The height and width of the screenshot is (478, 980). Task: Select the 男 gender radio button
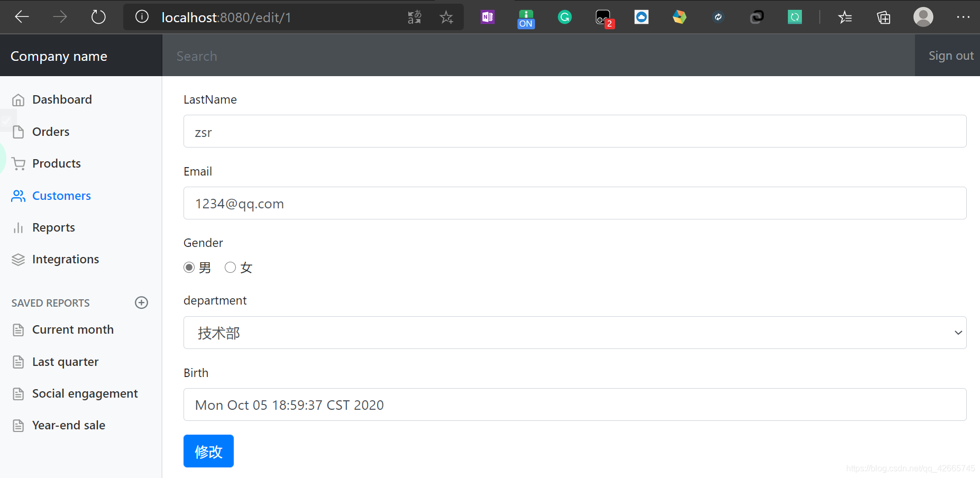(189, 268)
